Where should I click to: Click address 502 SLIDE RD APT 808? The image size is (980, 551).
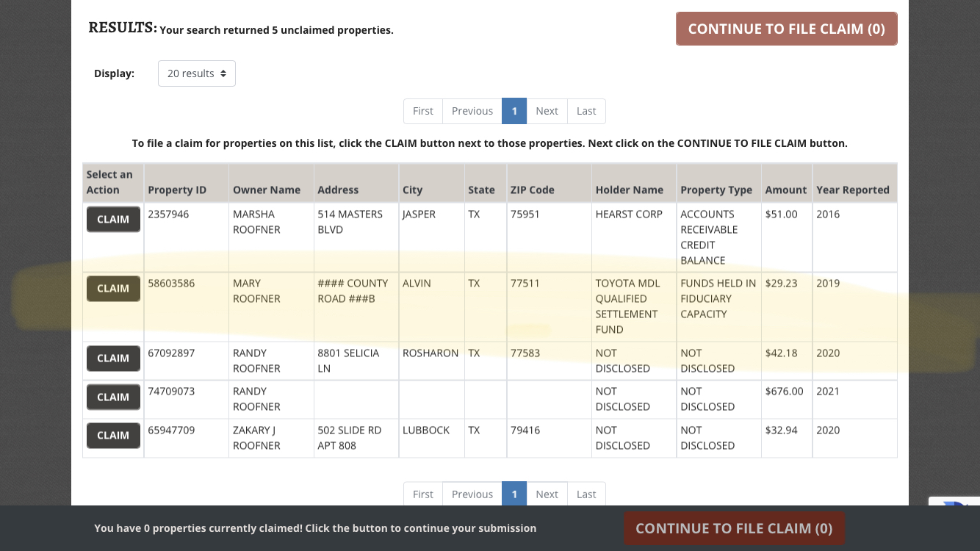[350, 438]
